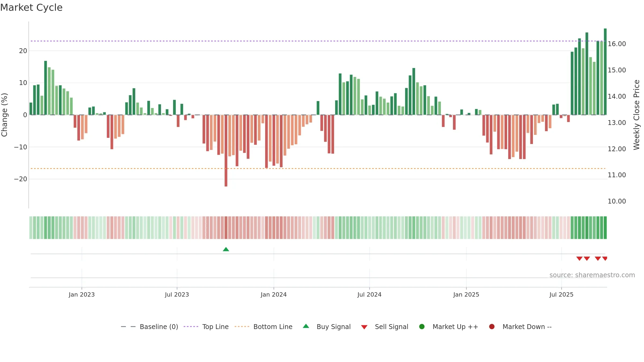Click the 10.00 price tick label

[617, 201]
